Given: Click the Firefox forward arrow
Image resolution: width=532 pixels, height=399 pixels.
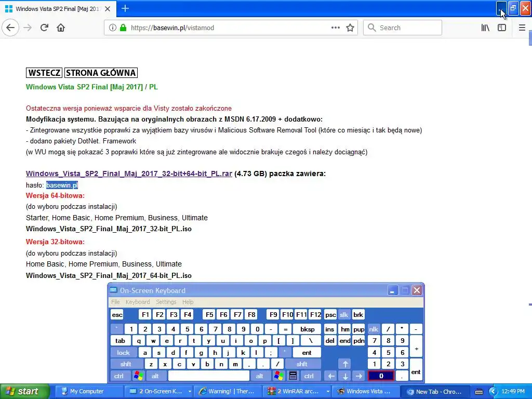Looking at the screenshot, I should tap(28, 28).
